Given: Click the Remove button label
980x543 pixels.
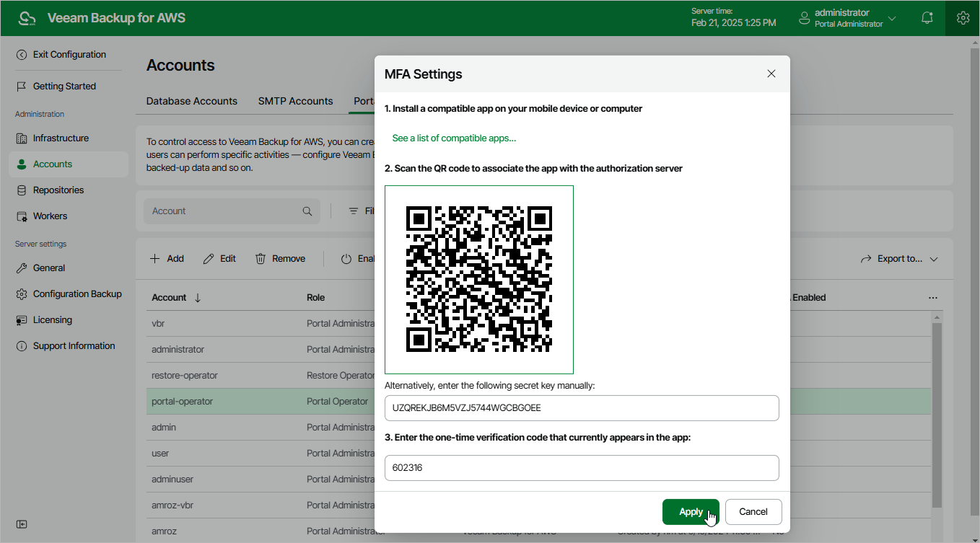Looking at the screenshot, I should tap(289, 259).
